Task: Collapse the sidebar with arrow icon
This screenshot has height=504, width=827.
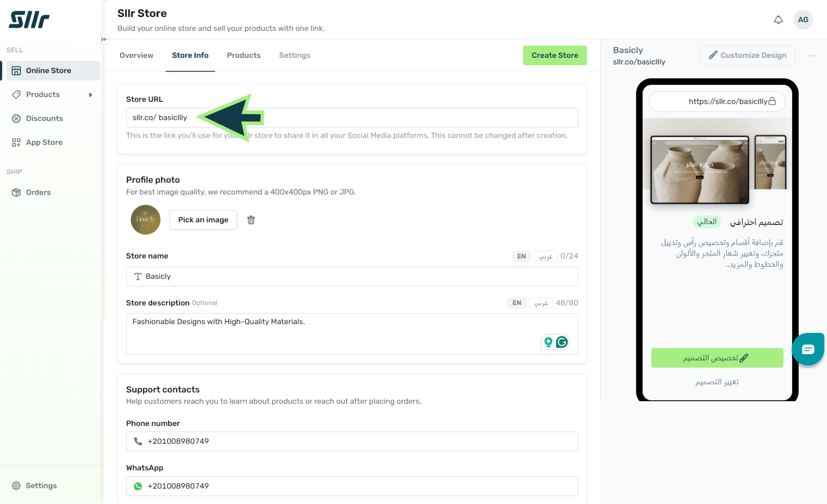Action: 104,39
